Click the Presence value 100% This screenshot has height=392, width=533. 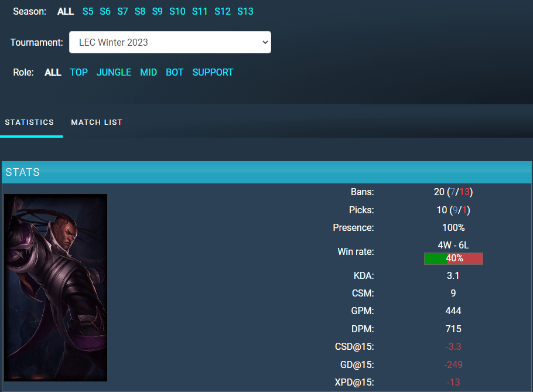[453, 228]
